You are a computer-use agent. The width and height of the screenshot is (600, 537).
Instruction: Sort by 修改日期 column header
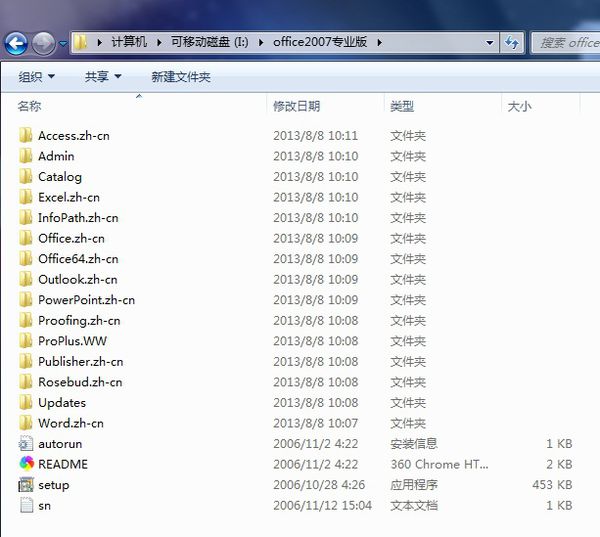(x=296, y=106)
